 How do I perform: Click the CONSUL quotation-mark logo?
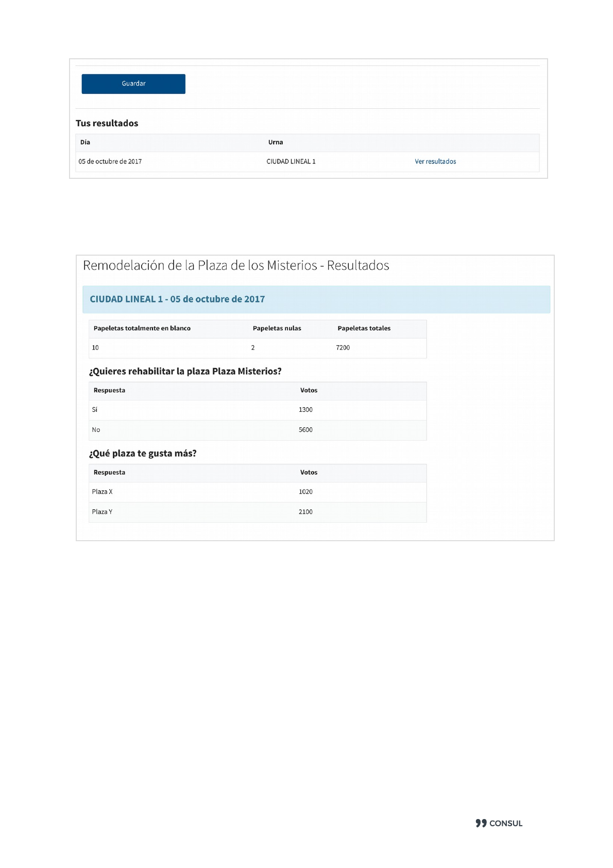pos(481,823)
